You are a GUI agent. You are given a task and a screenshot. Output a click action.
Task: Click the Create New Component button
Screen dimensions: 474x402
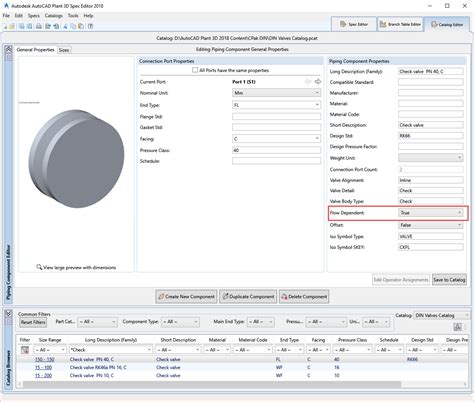coord(186,296)
